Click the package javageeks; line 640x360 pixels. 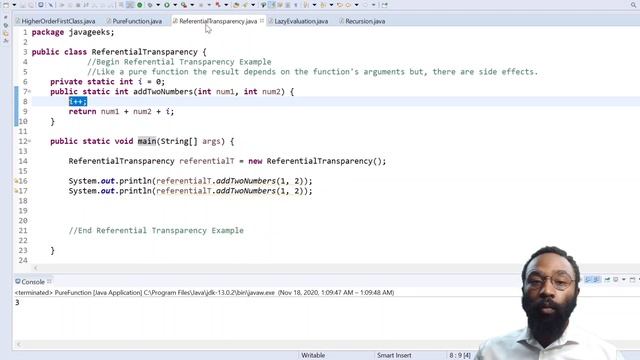pyautogui.click(x=73, y=32)
